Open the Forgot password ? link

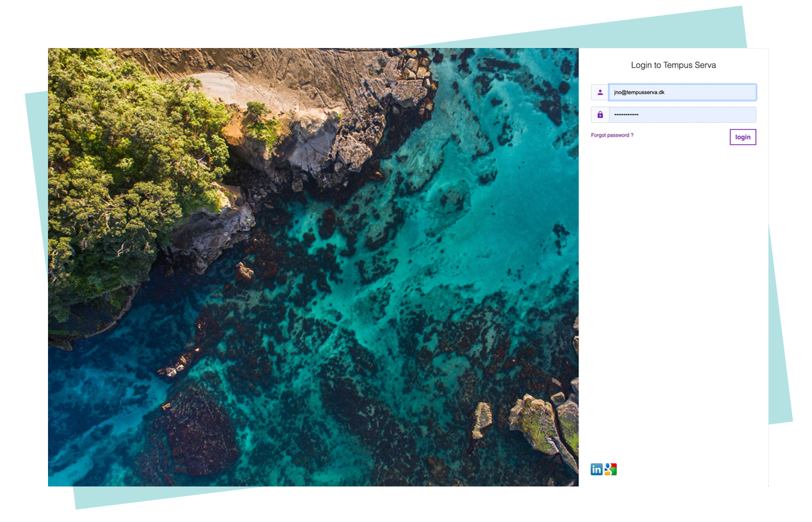pyautogui.click(x=612, y=135)
